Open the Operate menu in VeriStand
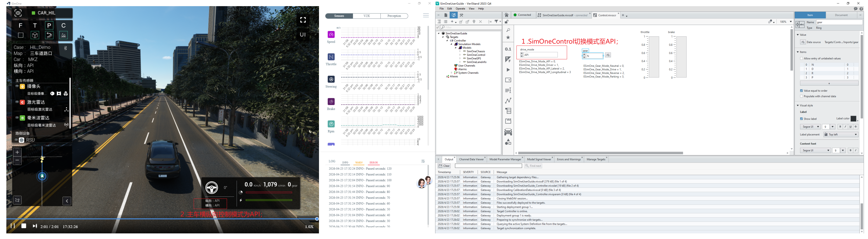868x239 pixels. (x=460, y=9)
